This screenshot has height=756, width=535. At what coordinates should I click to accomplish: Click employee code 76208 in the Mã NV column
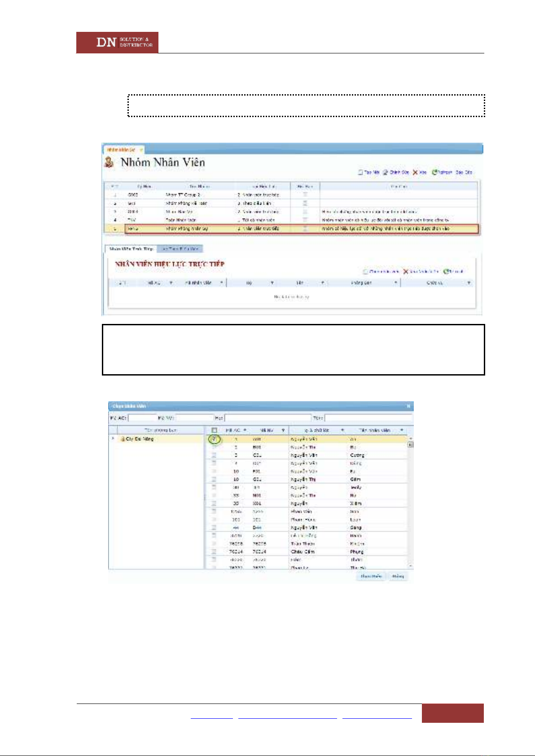tap(259, 544)
